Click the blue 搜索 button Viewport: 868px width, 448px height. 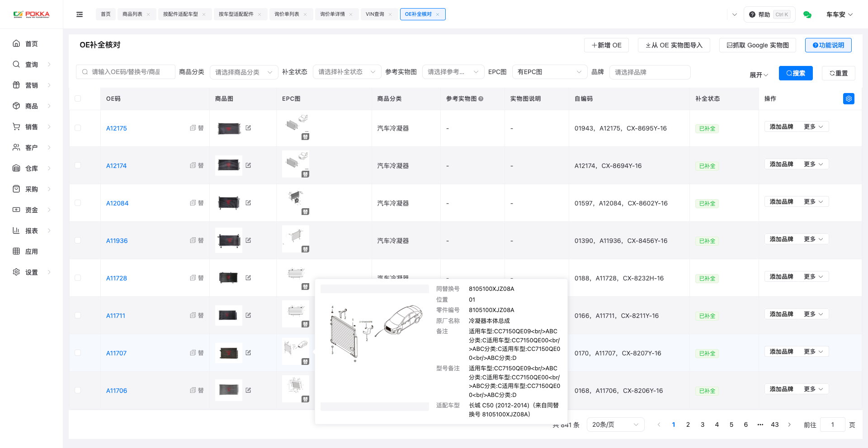coord(796,73)
